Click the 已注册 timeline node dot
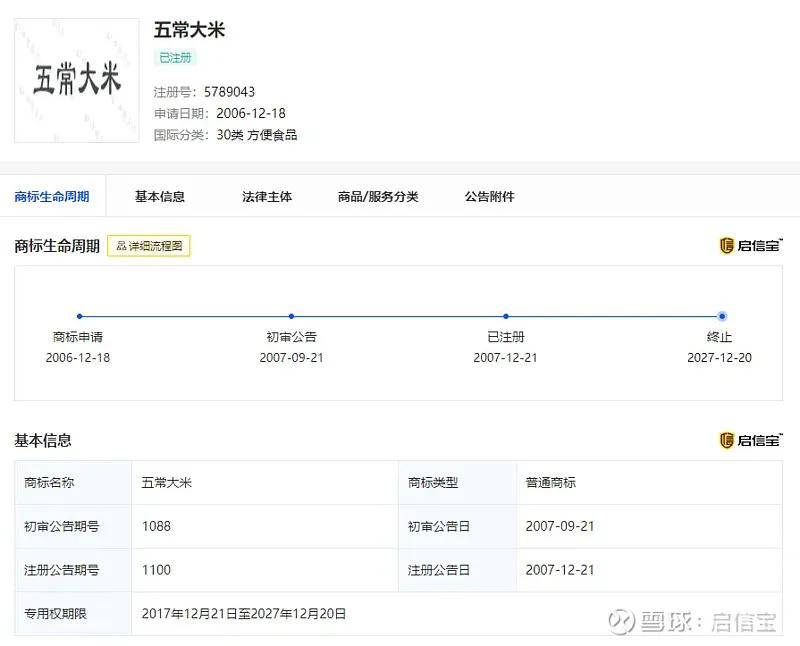The image size is (800, 646). point(506,316)
